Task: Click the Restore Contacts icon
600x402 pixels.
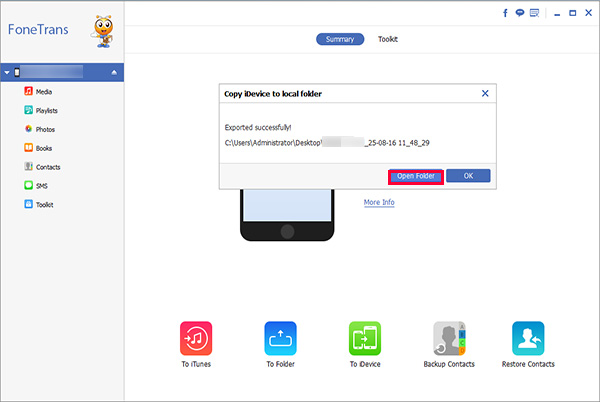Action: coord(528,339)
